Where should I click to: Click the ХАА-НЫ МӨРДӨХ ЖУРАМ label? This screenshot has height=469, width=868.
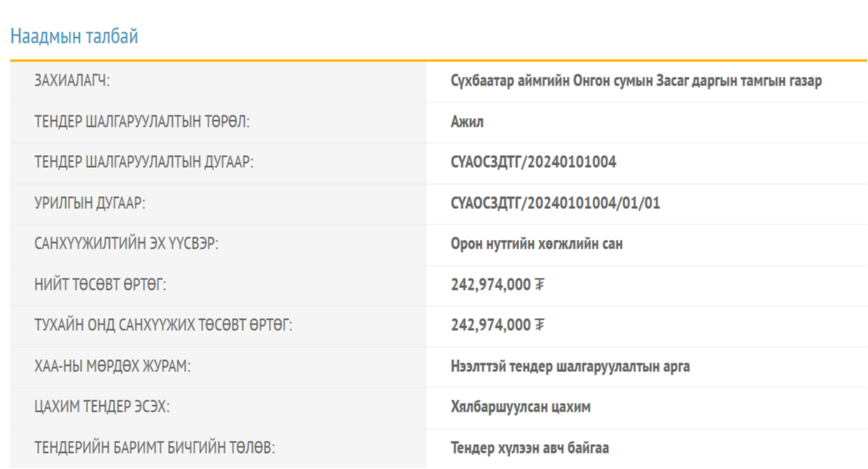point(112,366)
